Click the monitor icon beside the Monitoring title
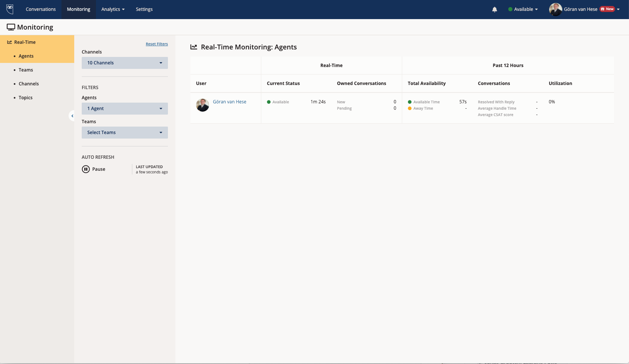The width and height of the screenshot is (629, 364). pos(11,27)
